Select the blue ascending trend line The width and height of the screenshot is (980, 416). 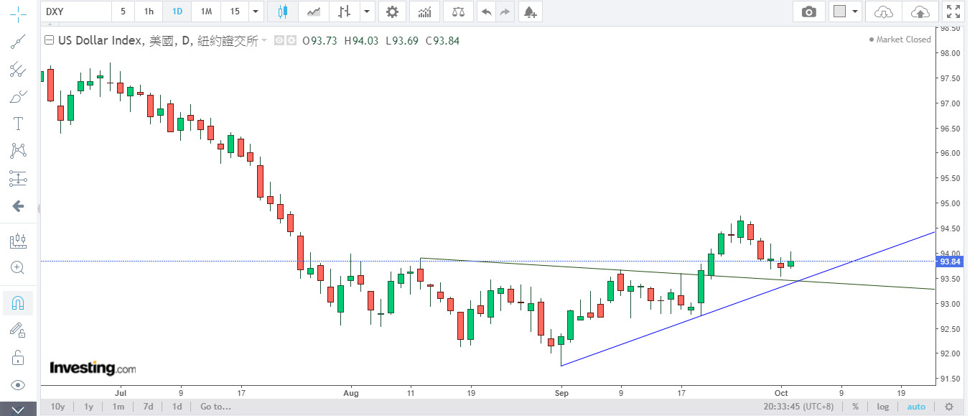[x=747, y=299]
